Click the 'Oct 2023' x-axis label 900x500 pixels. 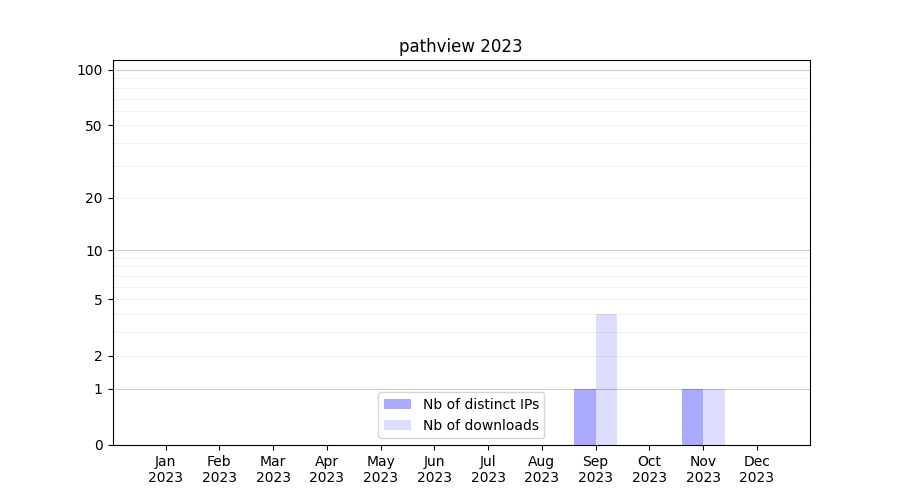(649, 469)
